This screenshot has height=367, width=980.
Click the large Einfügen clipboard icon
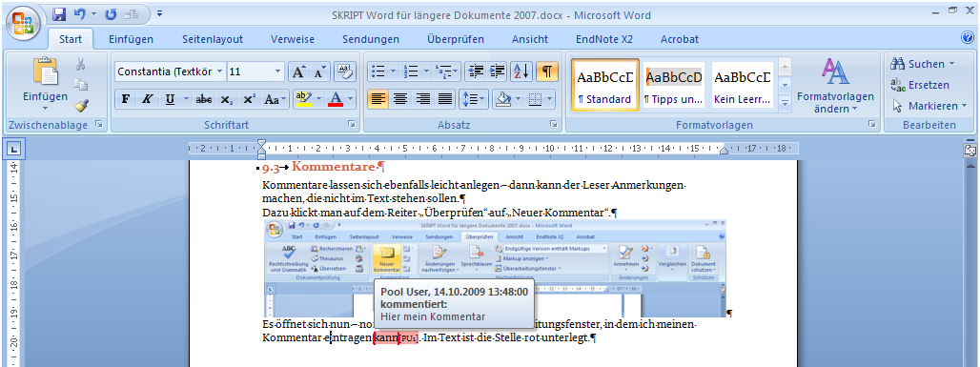tap(45, 71)
